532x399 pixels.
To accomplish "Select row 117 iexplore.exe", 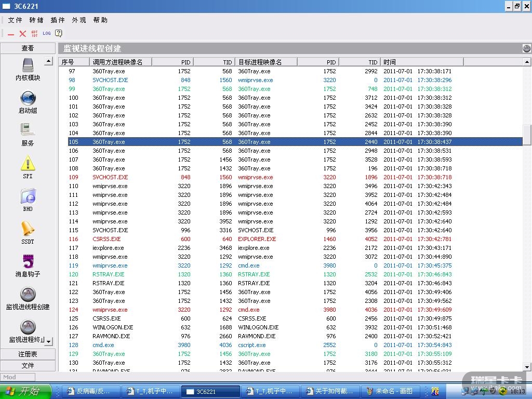I will (x=295, y=248).
